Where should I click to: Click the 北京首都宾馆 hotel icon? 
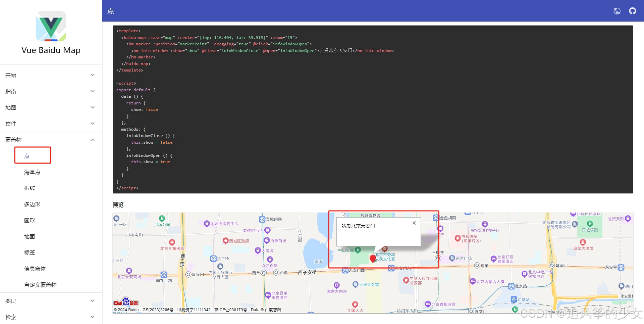coord(428,304)
